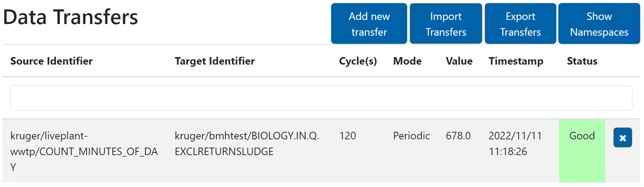This screenshot has width=644, height=187.
Task: Focus the empty filter input field
Action: tap(321, 98)
